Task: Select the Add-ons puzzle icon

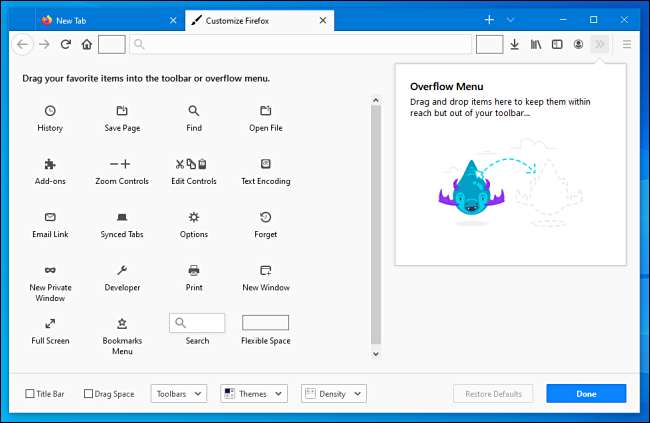Action: click(50, 164)
